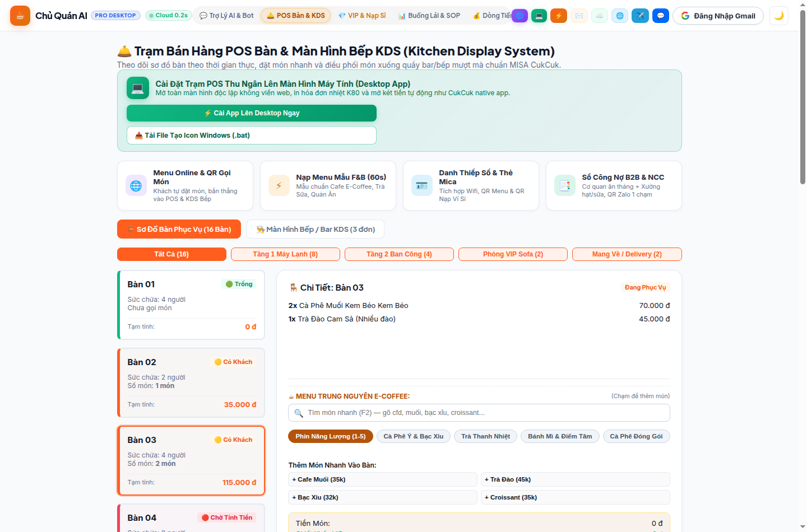
Task: Select Sơ Đồ Bàn Phục Vụ view
Action: (x=179, y=230)
